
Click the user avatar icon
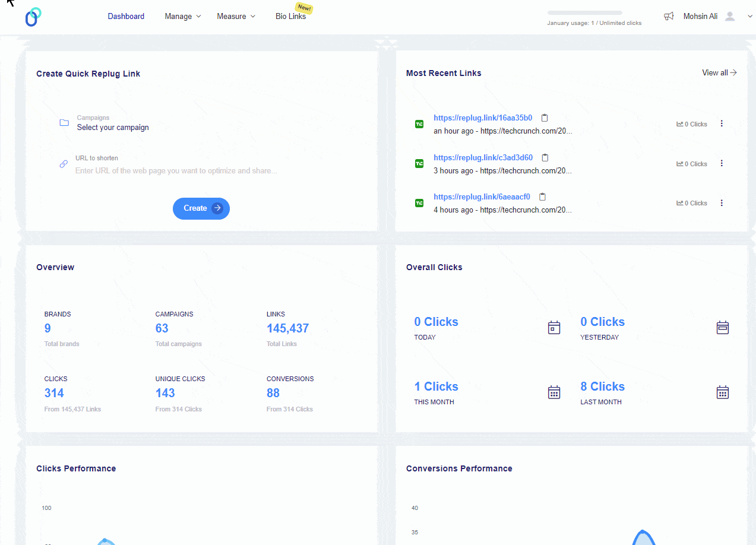tap(730, 17)
